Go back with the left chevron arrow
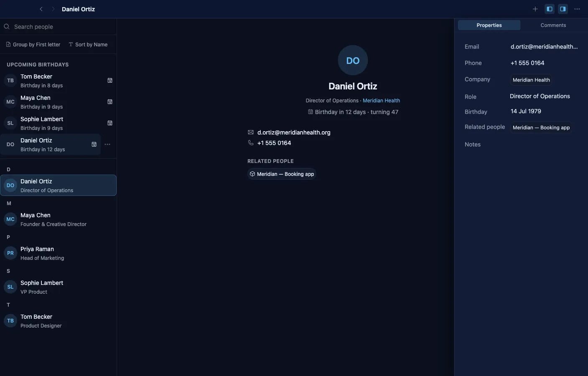The image size is (588, 376). pyautogui.click(x=41, y=9)
